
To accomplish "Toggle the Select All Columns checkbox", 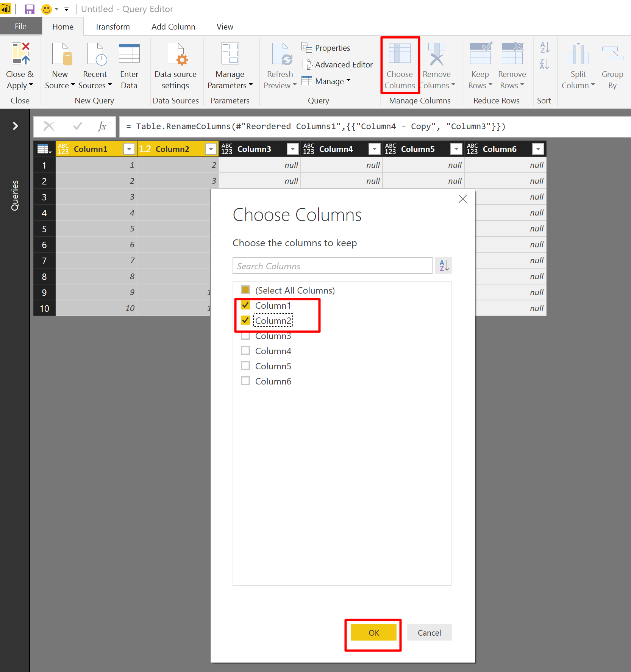I will (x=245, y=290).
